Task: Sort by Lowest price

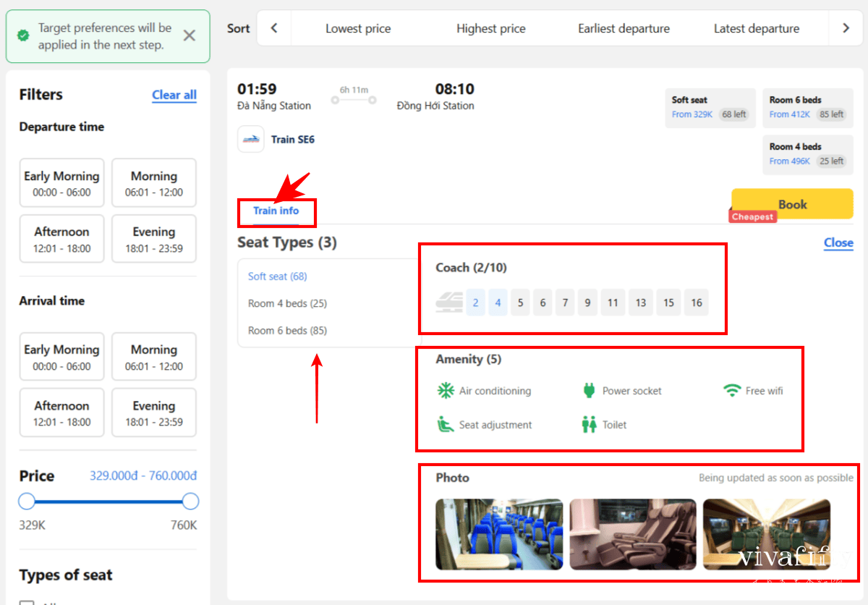Action: [358, 29]
